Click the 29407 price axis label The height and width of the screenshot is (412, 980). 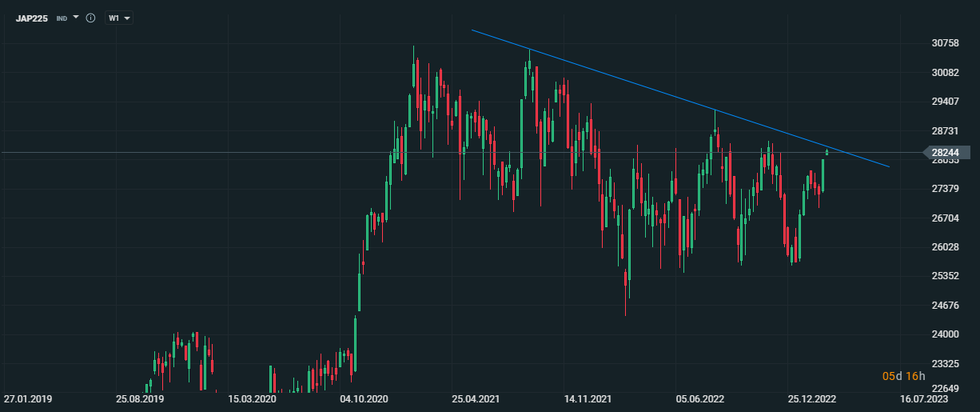coord(946,102)
